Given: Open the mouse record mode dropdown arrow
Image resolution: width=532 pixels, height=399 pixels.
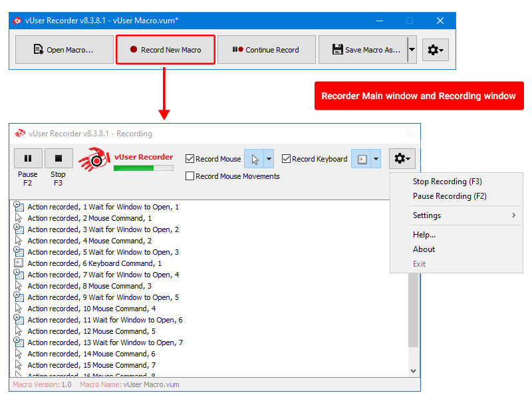Looking at the screenshot, I should [269, 159].
